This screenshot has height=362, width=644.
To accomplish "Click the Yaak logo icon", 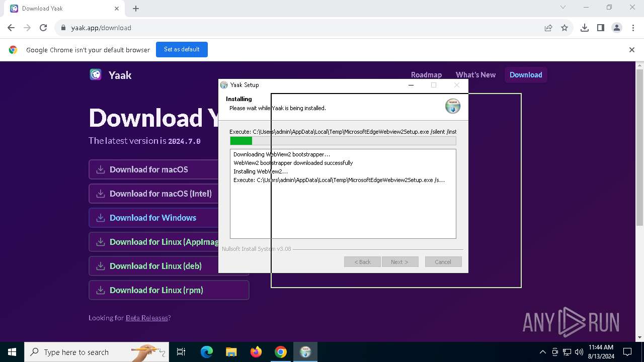I will click(x=96, y=75).
